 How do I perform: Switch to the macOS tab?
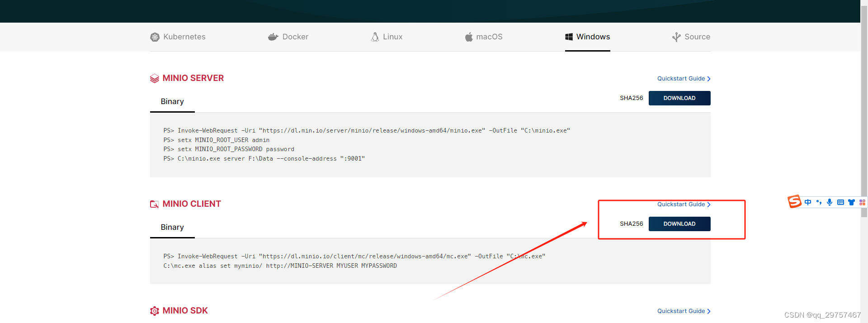tap(484, 37)
